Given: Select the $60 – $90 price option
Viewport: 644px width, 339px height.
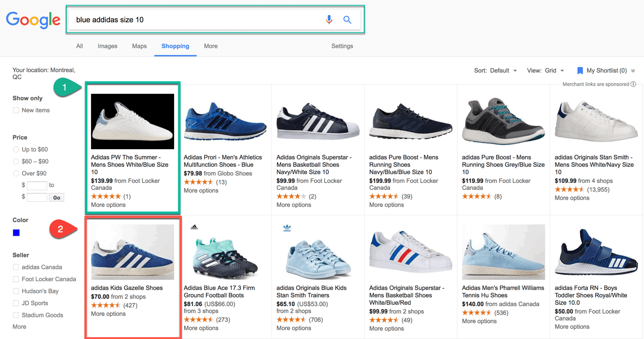Looking at the screenshot, I should 16,162.
